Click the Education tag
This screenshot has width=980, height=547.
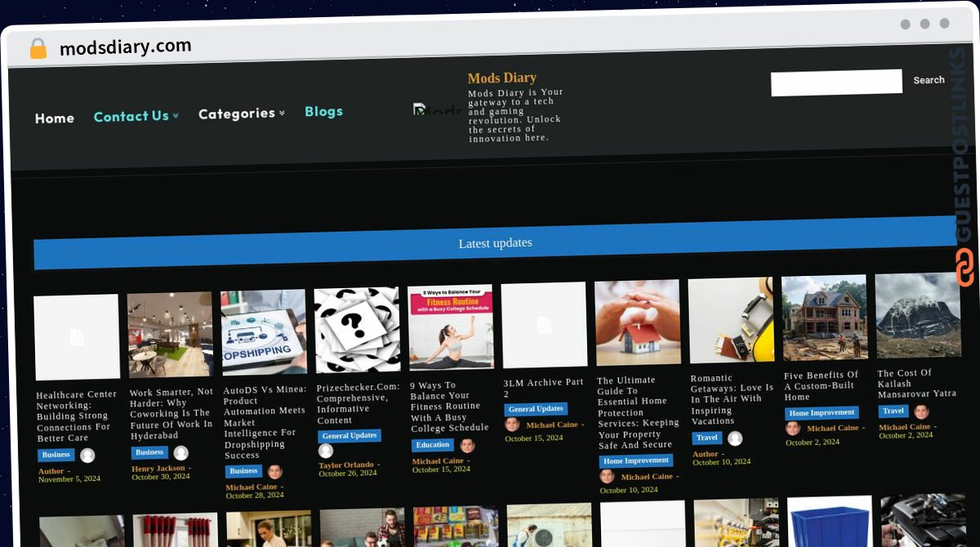[x=433, y=445]
